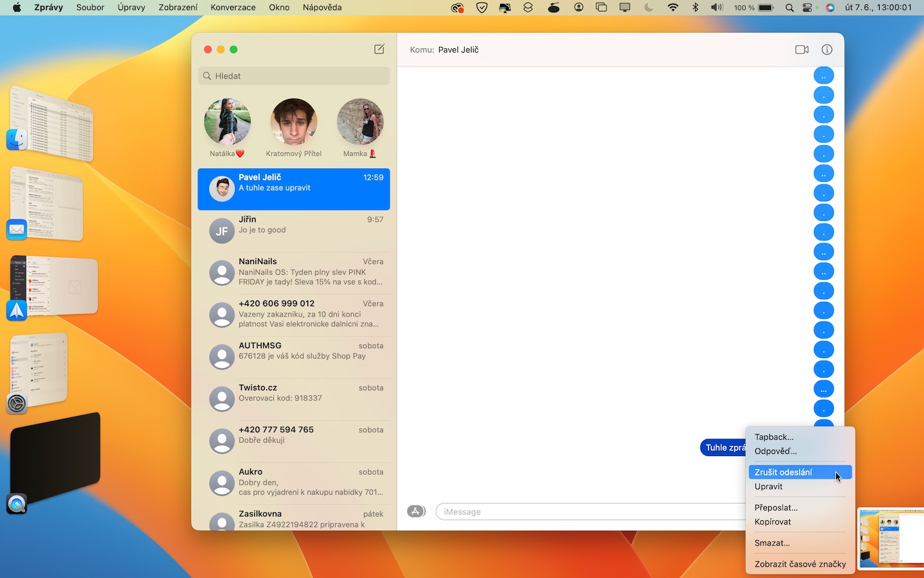924x578 pixels.
Task: Open Creative Cloud menu bar icon
Action: click(457, 8)
